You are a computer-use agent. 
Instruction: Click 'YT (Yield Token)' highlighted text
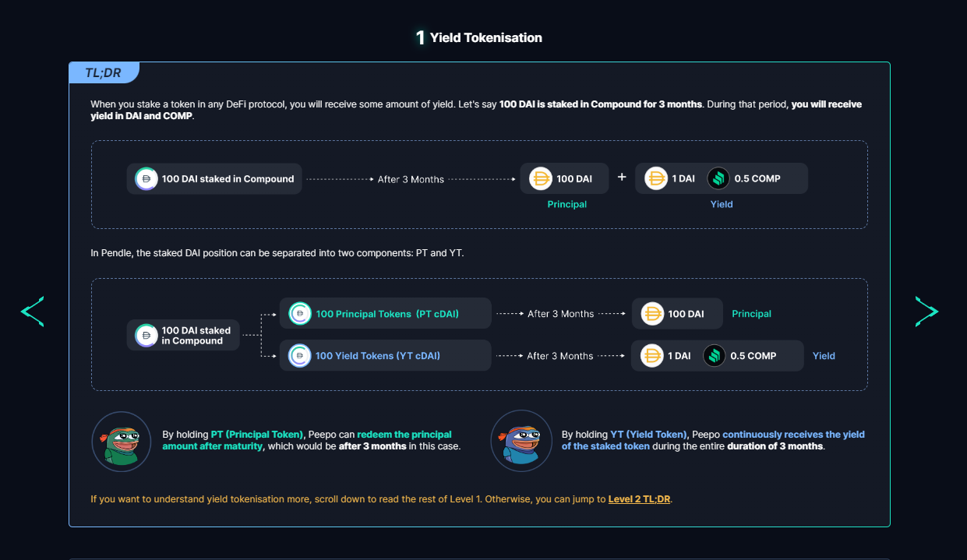point(649,435)
